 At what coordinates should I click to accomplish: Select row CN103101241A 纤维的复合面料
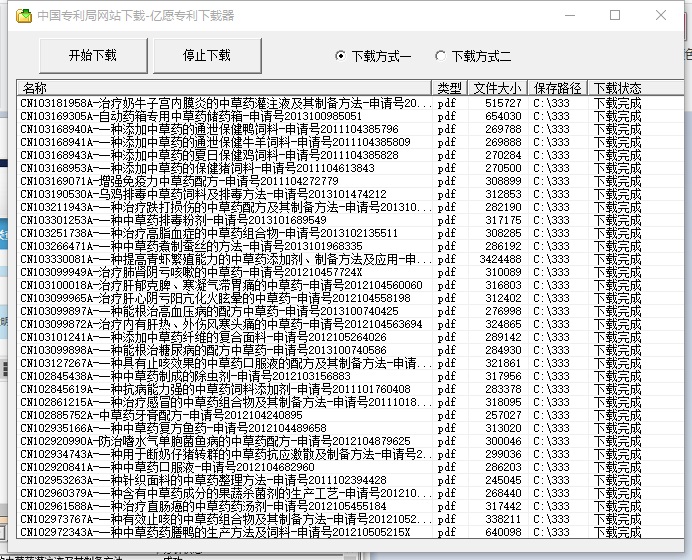point(350,337)
